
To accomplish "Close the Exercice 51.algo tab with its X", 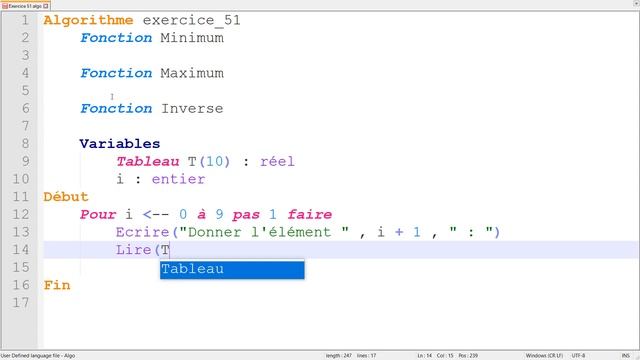I will tap(46, 6).
